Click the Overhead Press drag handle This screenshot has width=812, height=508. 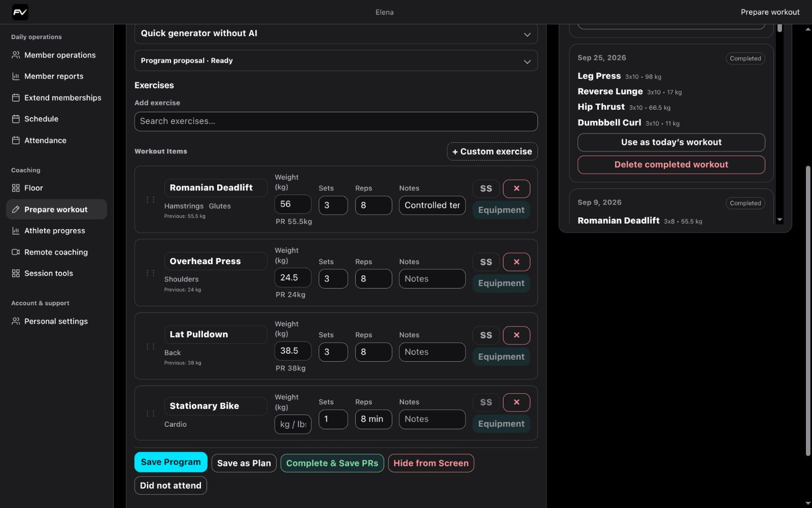[x=150, y=273]
